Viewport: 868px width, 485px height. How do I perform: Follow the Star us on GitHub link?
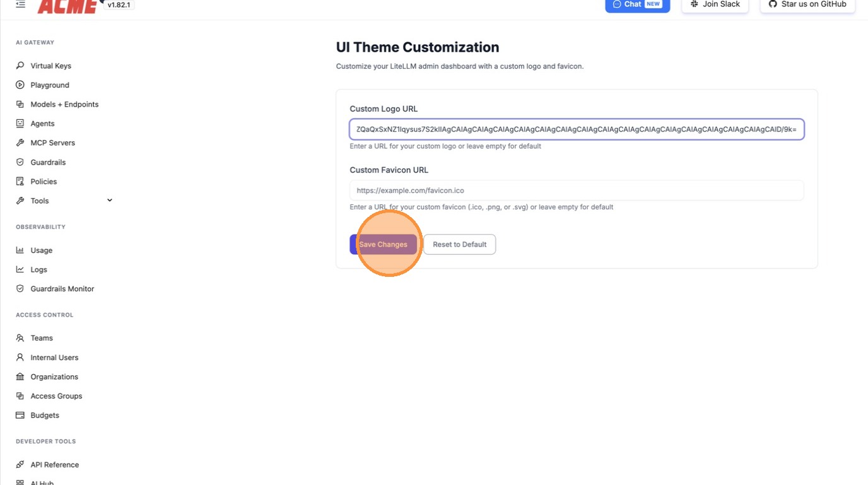point(807,4)
